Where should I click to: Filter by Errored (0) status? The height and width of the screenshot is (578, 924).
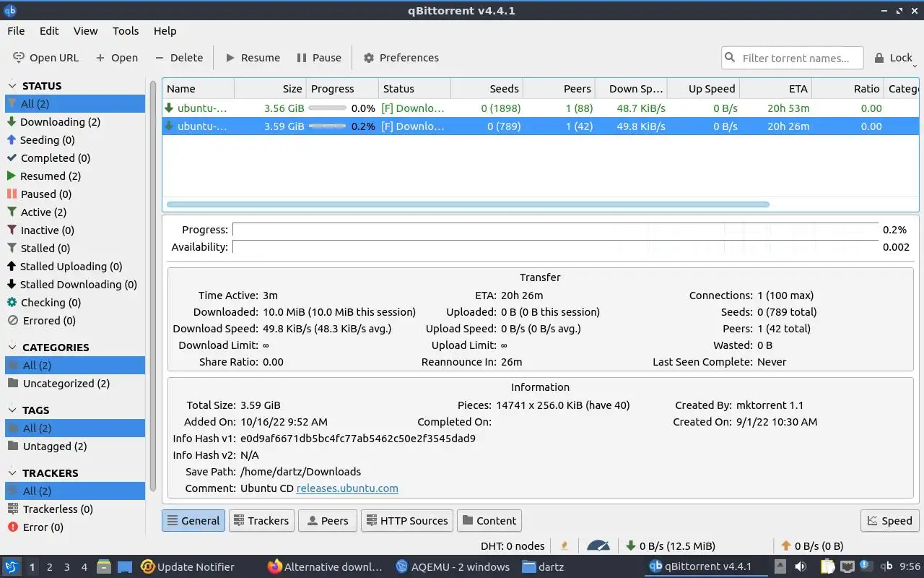point(75,321)
